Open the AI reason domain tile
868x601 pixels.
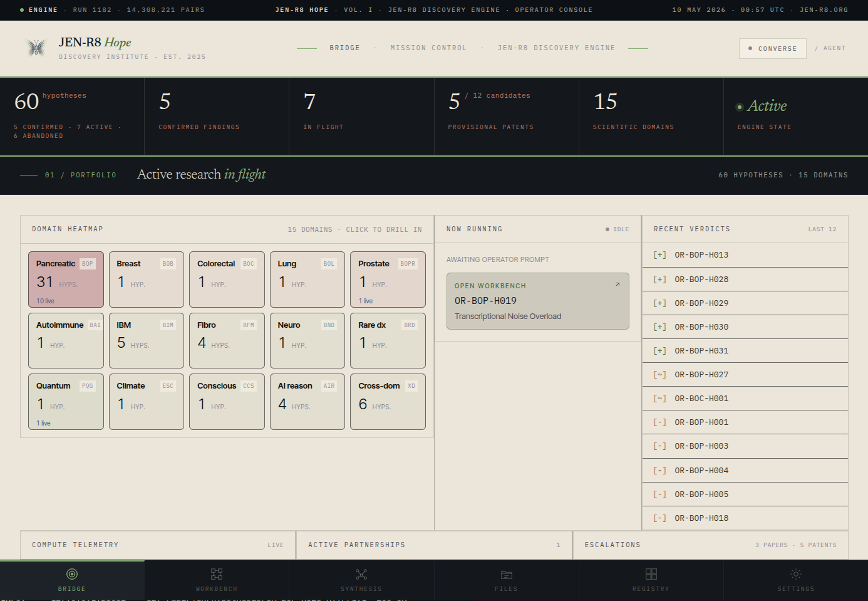click(307, 402)
